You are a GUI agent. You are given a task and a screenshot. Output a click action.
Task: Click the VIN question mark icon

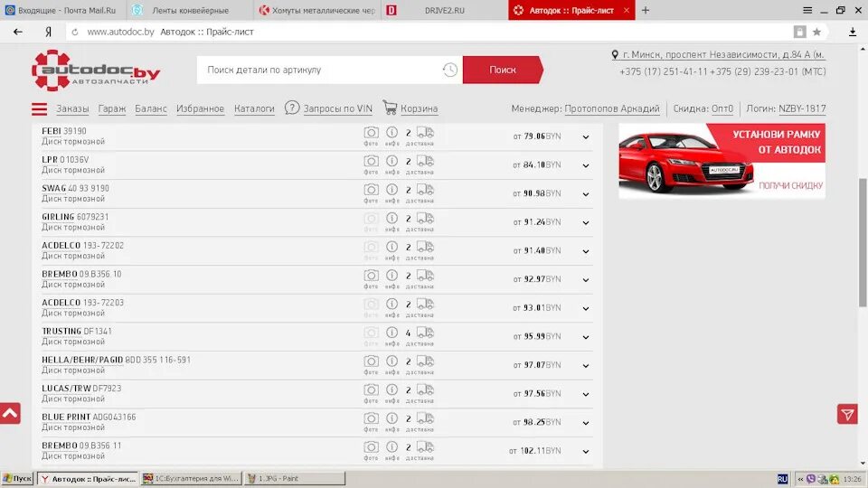pyautogui.click(x=292, y=108)
